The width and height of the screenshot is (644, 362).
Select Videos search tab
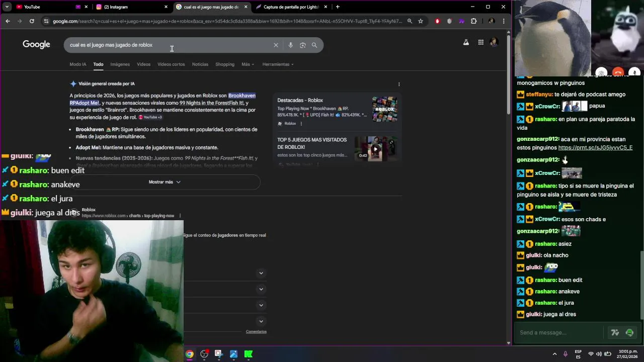143,64
